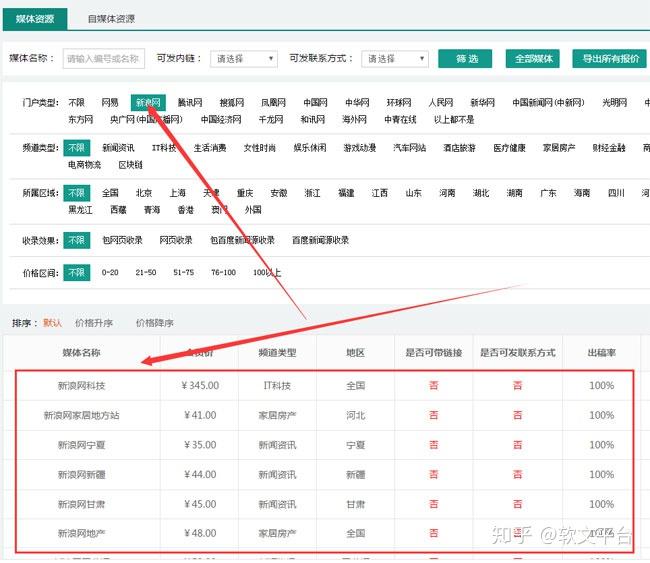Open the 可发内链 dropdown

point(243,58)
